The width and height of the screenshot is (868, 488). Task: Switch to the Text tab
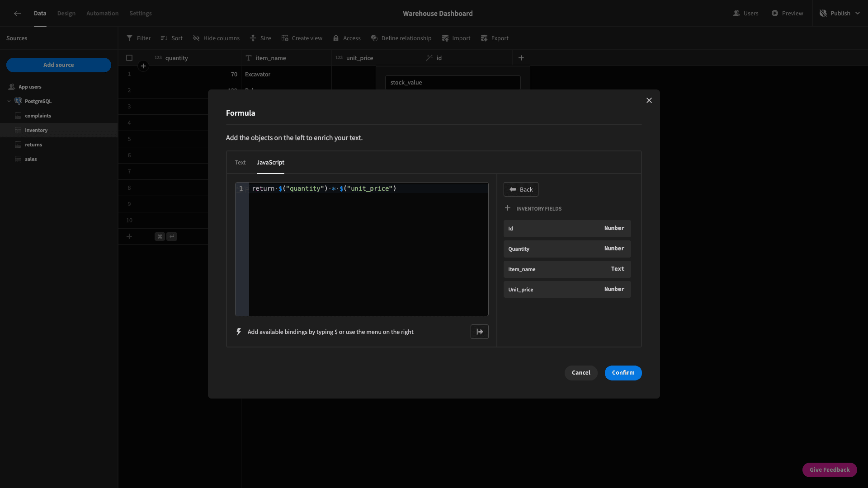240,163
